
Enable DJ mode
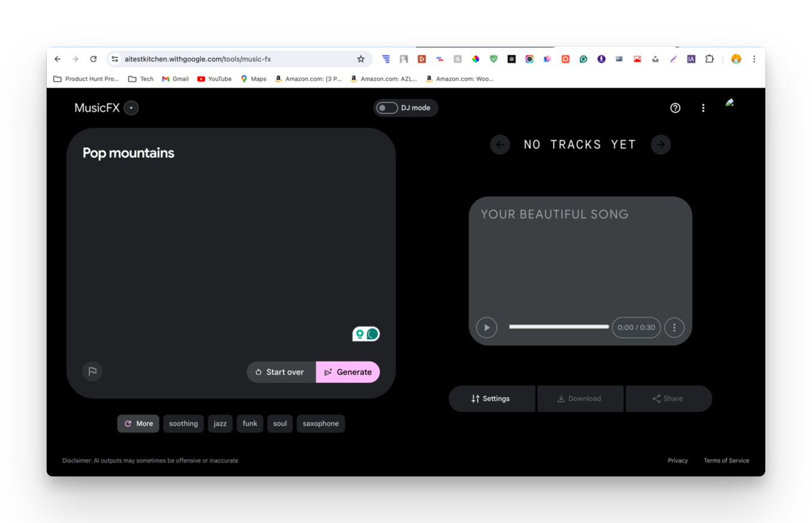[387, 108]
